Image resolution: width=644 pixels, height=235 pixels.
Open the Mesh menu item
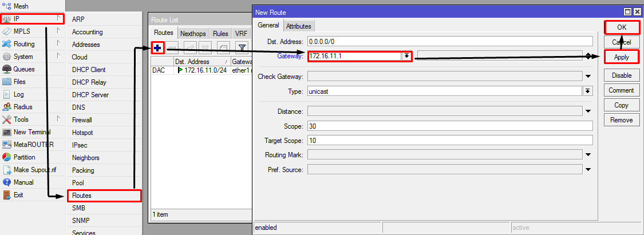(x=32, y=6)
